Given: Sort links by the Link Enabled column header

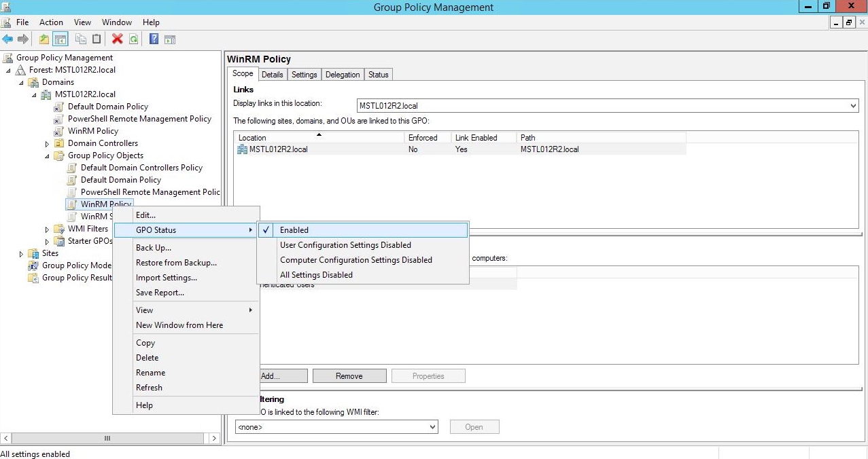Looking at the screenshot, I should coord(484,138).
